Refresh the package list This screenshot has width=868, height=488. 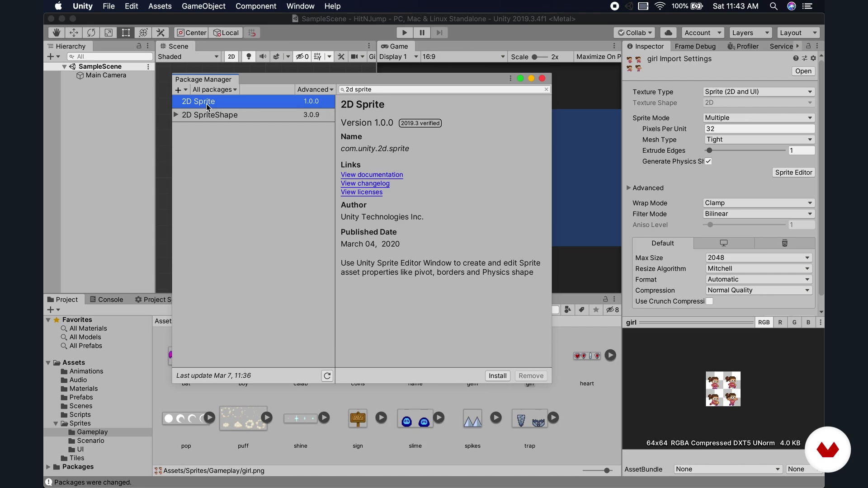coord(327,376)
